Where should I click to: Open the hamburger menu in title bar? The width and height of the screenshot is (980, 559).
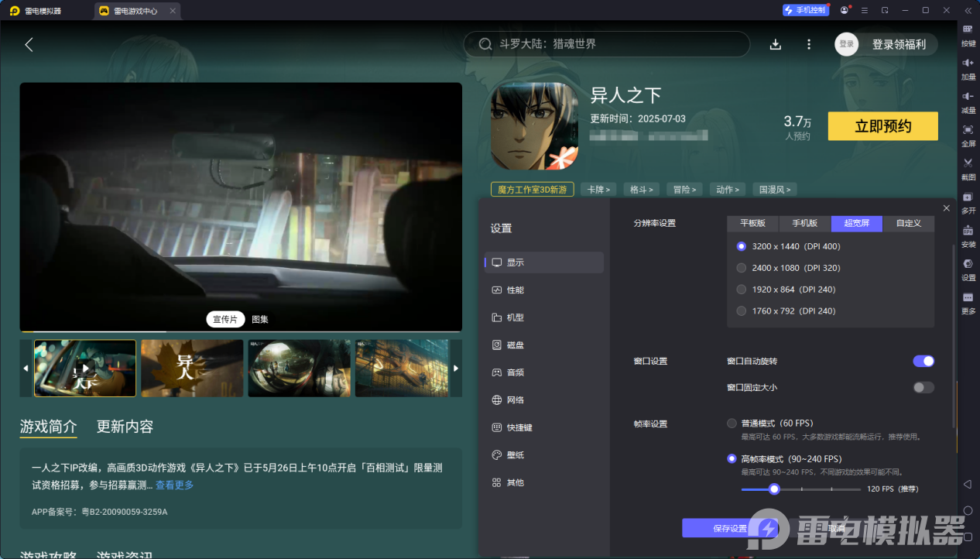865,11
